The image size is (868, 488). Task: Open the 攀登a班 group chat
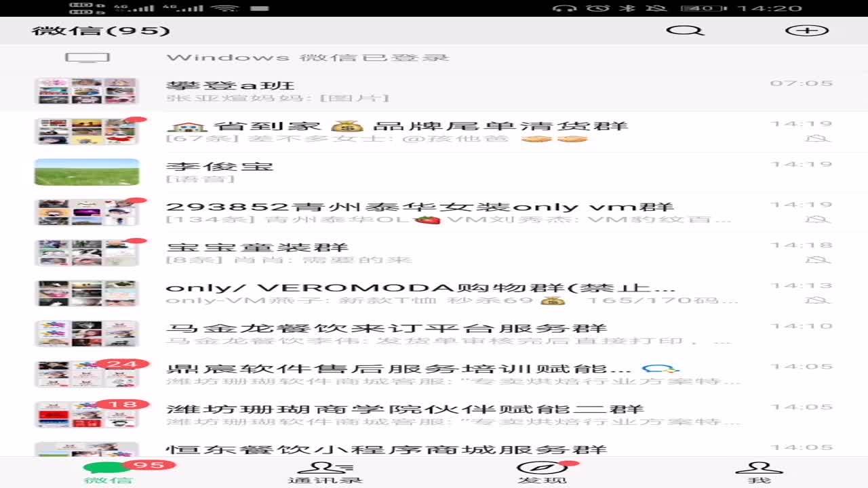pyautogui.click(x=434, y=91)
